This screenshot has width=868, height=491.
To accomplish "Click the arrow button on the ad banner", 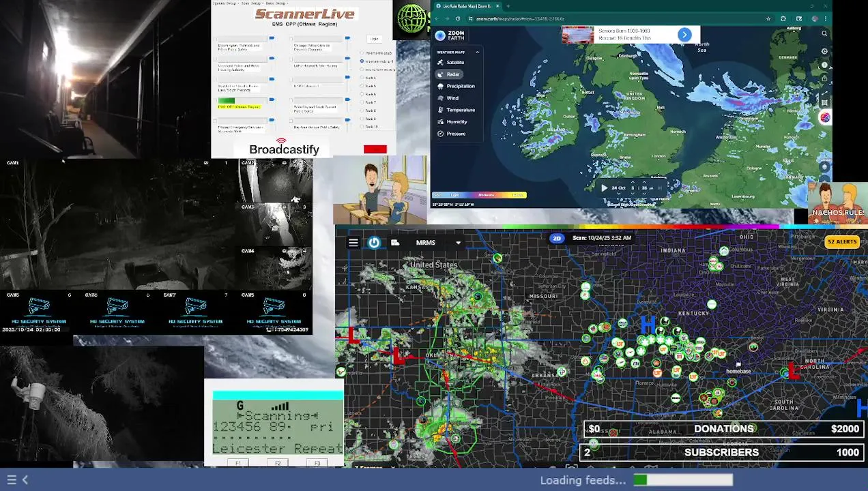I will 684,35.
